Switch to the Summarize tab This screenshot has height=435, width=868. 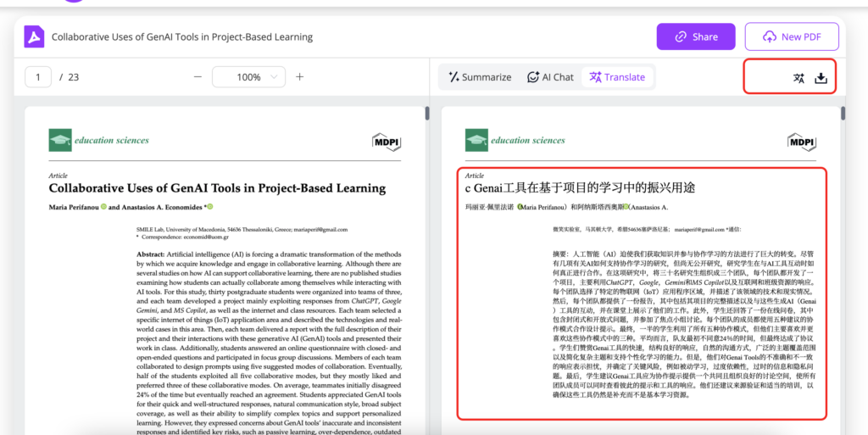click(x=480, y=77)
